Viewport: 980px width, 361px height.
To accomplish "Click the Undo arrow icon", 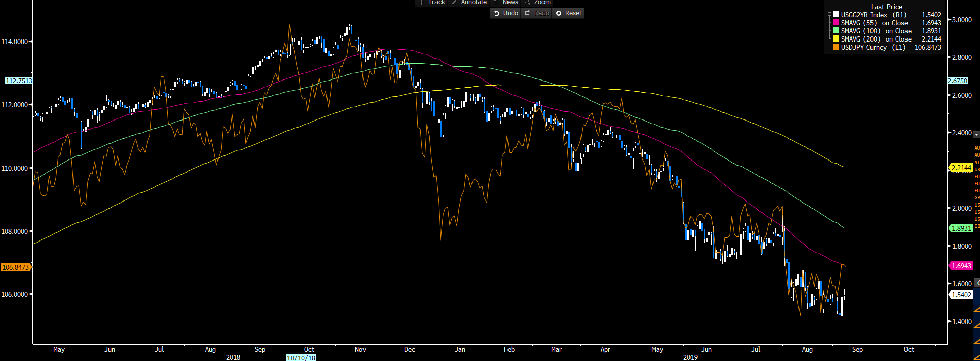I will [x=497, y=13].
